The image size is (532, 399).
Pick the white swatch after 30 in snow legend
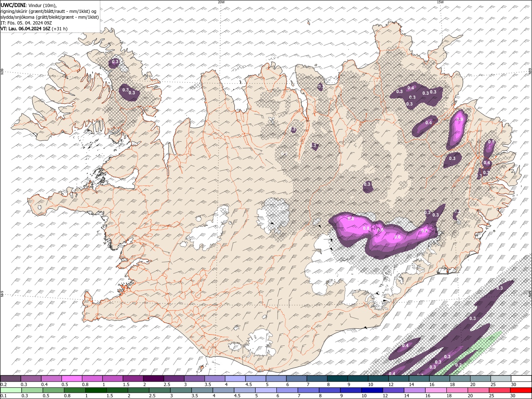pyautogui.click(x=521, y=379)
